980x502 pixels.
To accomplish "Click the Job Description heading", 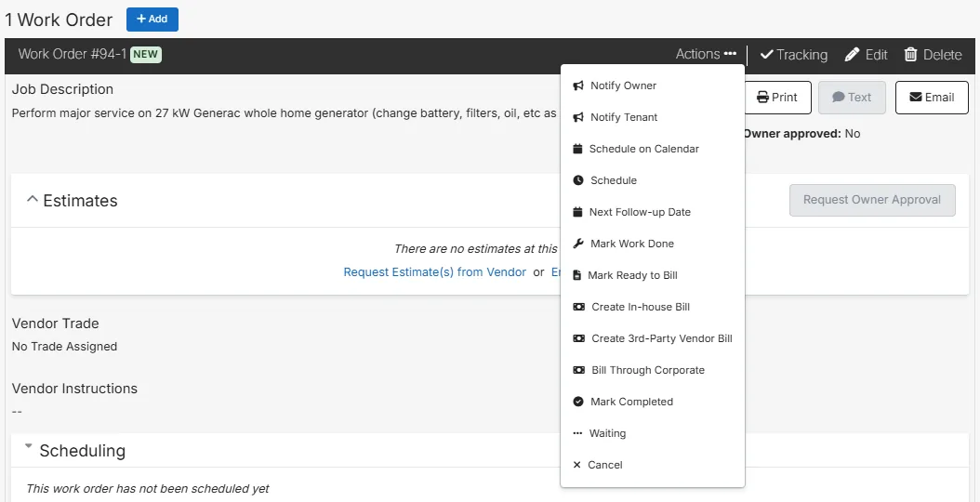I will (x=62, y=89).
